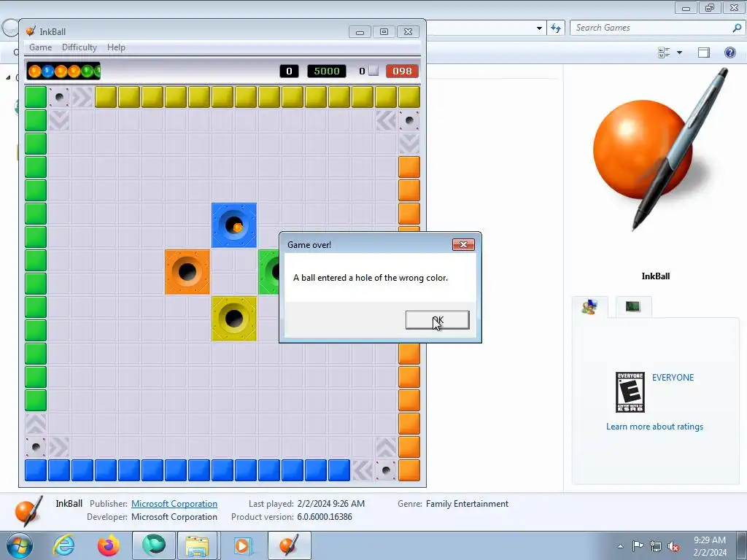Open the Windows Start menu
The height and width of the screenshot is (560, 747).
coord(19,545)
